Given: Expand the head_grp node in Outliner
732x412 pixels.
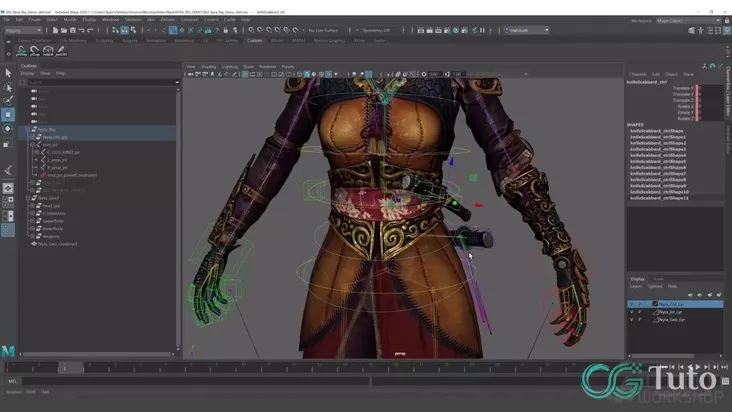Looking at the screenshot, I should [32, 206].
